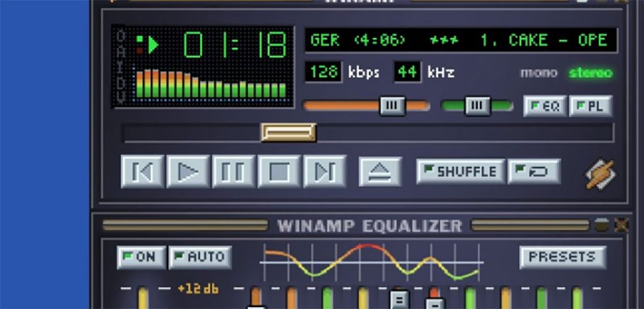Viewport: 644px width, 309px height.
Task: Click the 01:18 time display
Action: coord(235,45)
